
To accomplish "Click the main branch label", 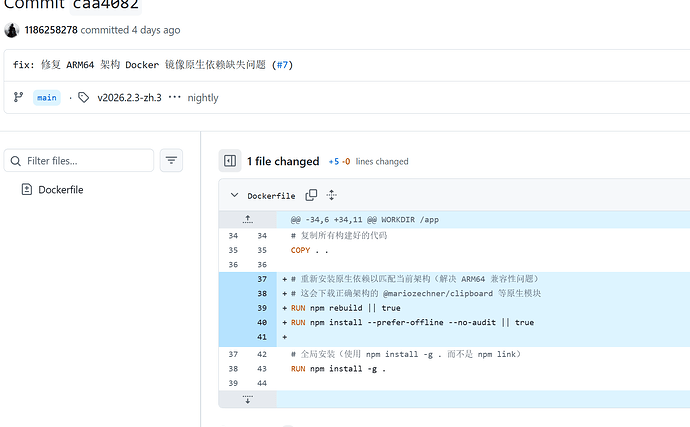I will tap(47, 98).
